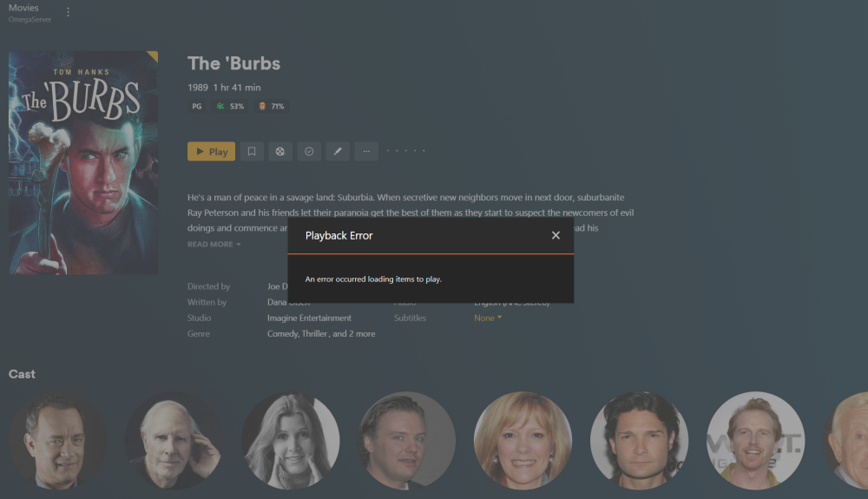Click the Thriller genre link

click(315, 333)
